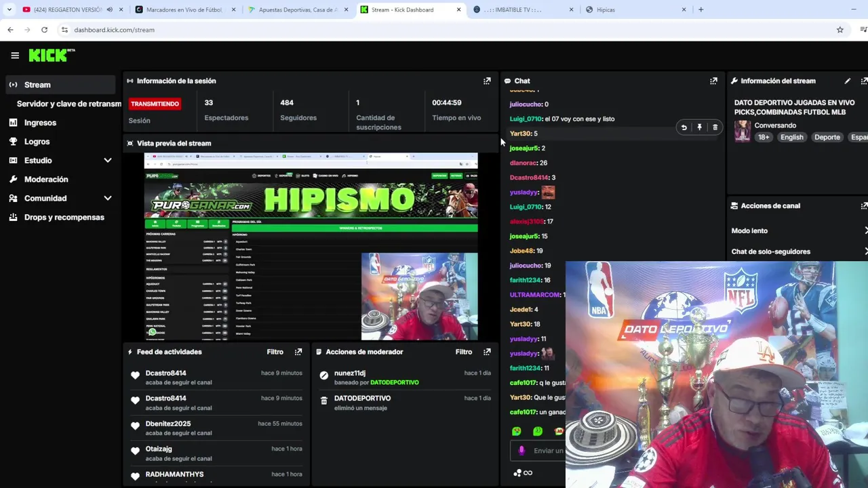Click ULTRAMARCOM username in chat
Image resolution: width=868 pixels, height=488 pixels.
535,295
